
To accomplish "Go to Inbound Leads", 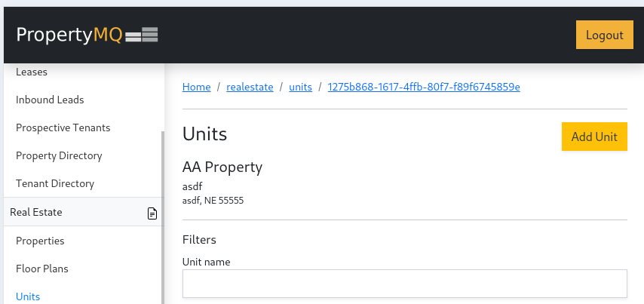I will pyautogui.click(x=50, y=100).
